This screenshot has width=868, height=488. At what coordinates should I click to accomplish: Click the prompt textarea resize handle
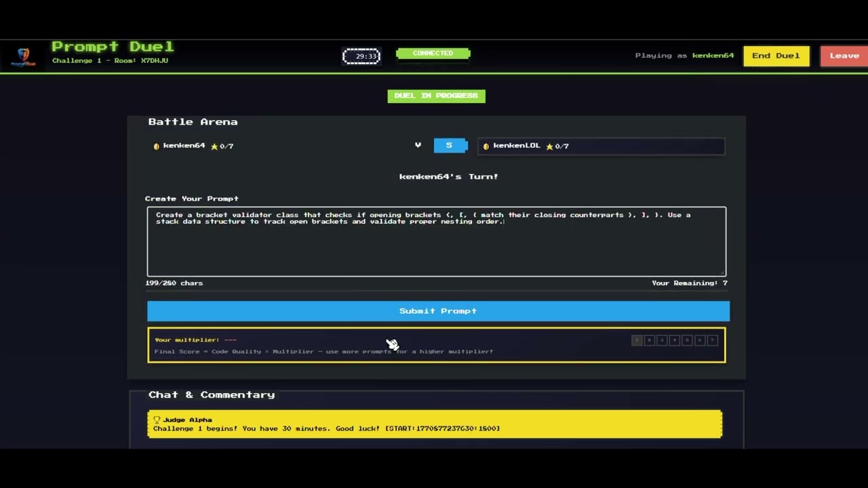(x=722, y=272)
